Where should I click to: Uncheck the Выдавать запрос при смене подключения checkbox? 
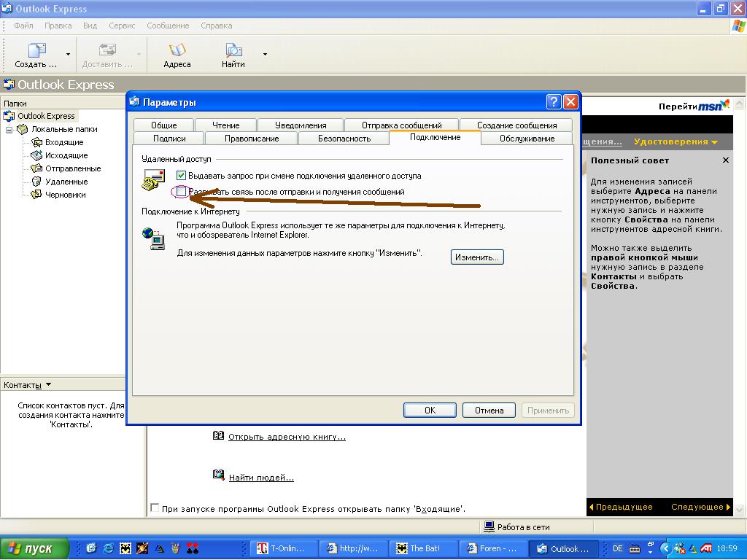(x=182, y=176)
